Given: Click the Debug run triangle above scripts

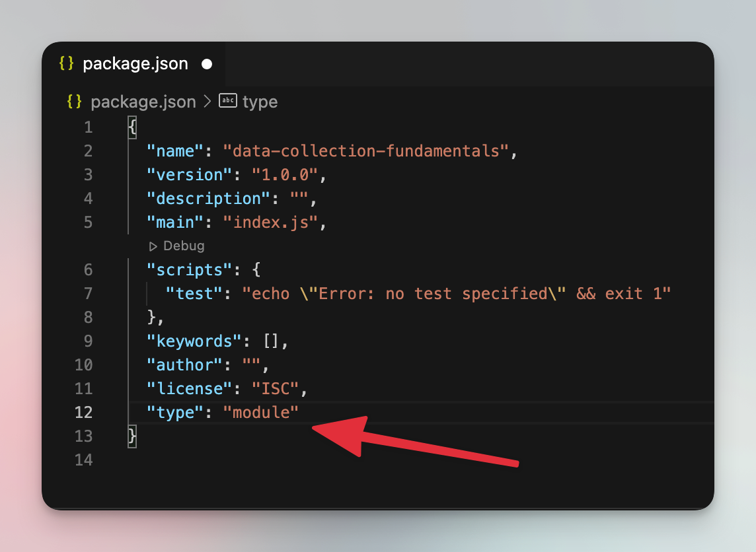Looking at the screenshot, I should click(x=153, y=246).
